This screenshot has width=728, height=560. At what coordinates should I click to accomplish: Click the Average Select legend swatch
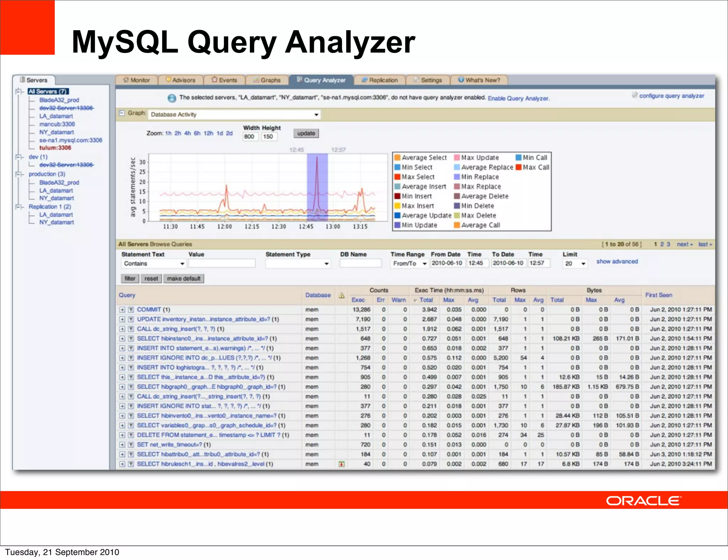[397, 157]
